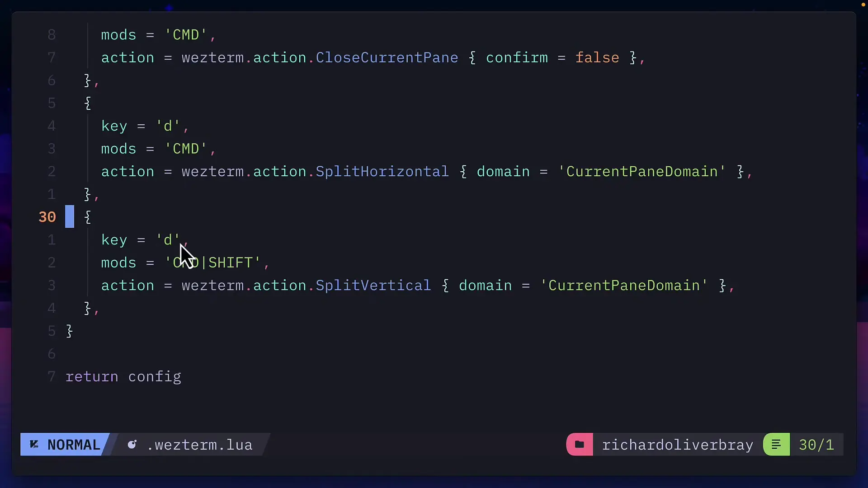Click the opening brace above first key = 'd'

[88, 103]
